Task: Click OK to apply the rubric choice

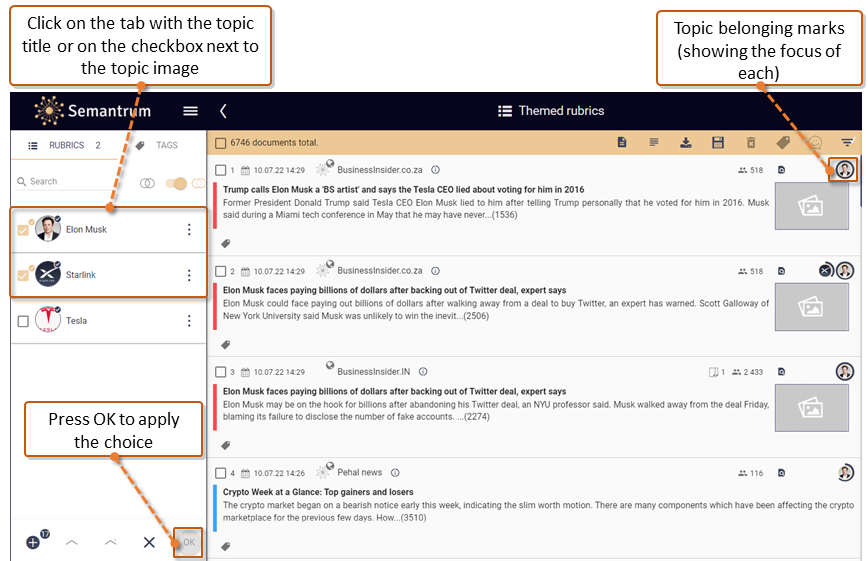Action: [x=189, y=542]
